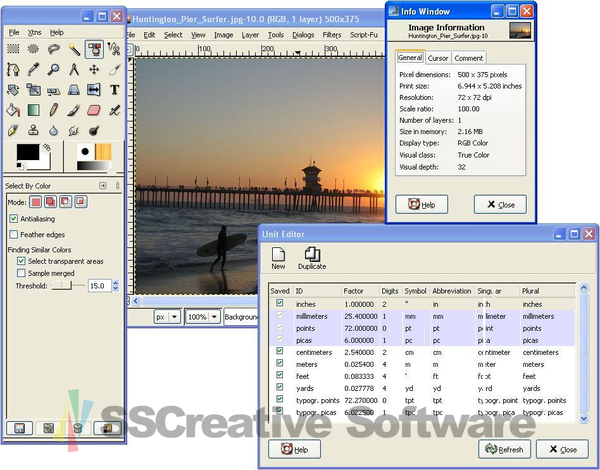
Task: Adjust Threshold value with spinner arrows
Action: [x=116, y=286]
